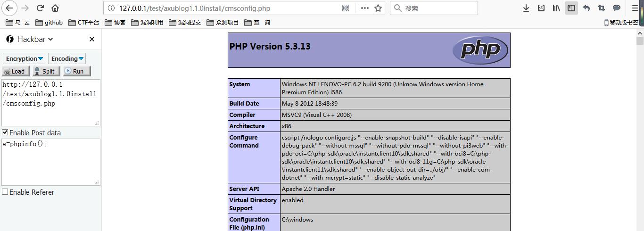Image resolution: width=644 pixels, height=231 pixels.
Task: Open the 移动版书签 mobile bookmarks
Action: tap(621, 22)
